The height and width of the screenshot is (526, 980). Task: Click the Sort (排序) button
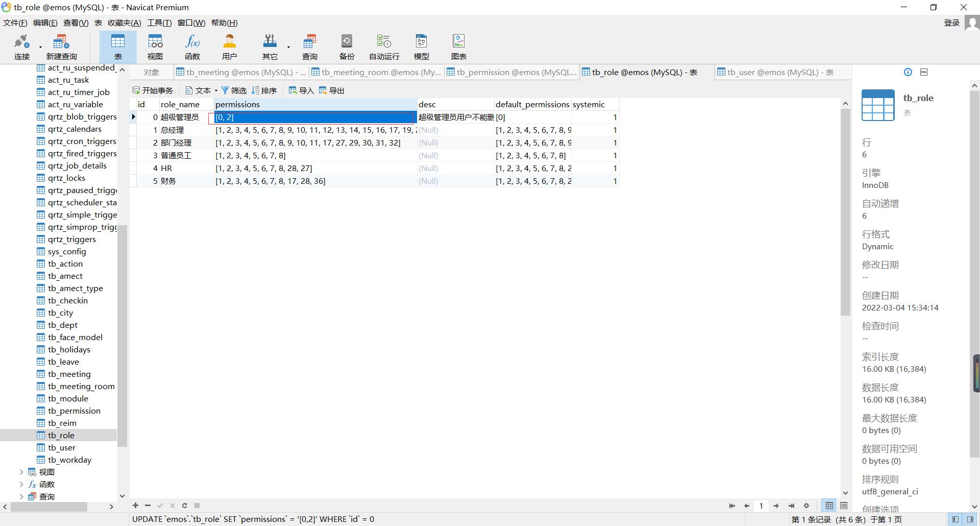(264, 90)
